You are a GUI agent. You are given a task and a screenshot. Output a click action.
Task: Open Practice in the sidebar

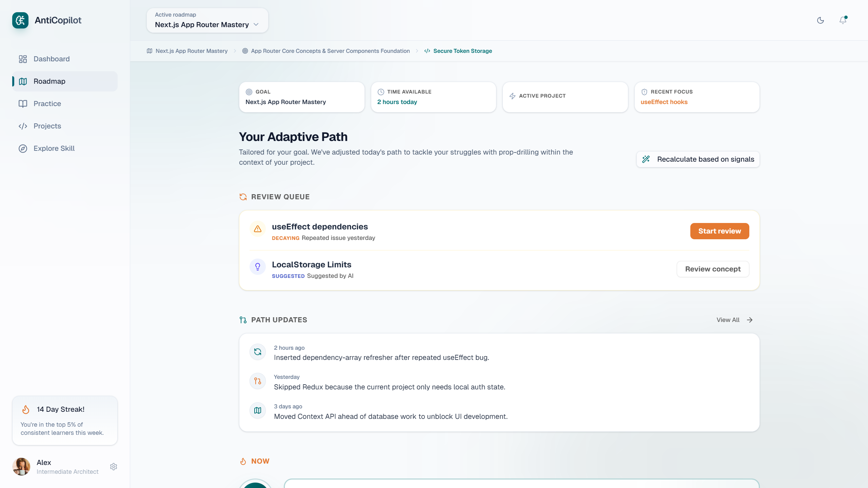(x=65, y=104)
